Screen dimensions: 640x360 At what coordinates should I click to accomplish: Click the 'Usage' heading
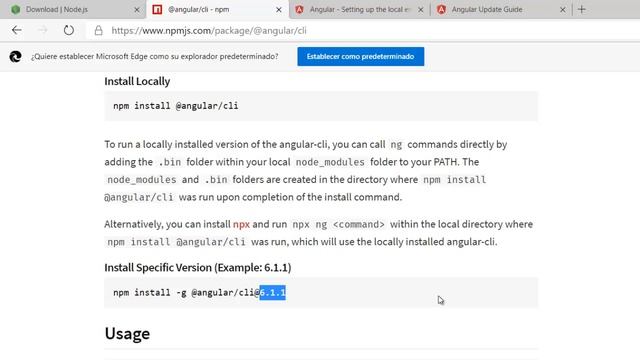[x=127, y=333]
